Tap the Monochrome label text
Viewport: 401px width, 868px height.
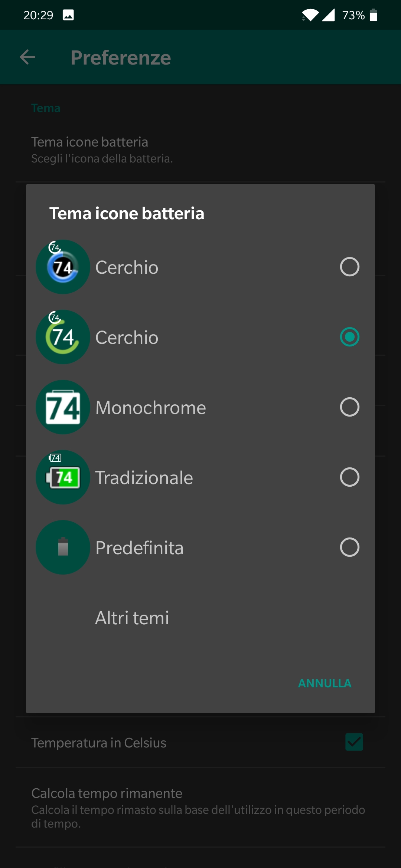pyautogui.click(x=151, y=408)
